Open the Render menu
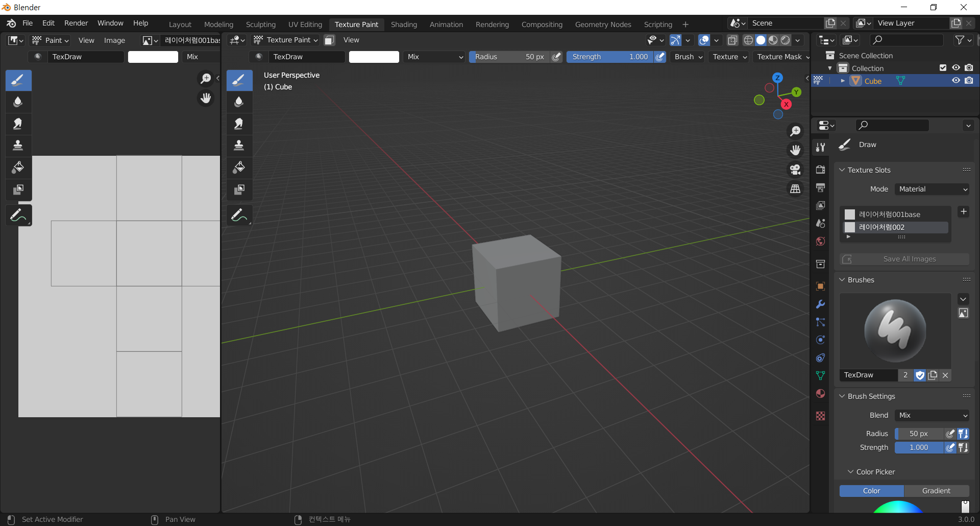Screen dimensions: 980x526 [x=76, y=23]
